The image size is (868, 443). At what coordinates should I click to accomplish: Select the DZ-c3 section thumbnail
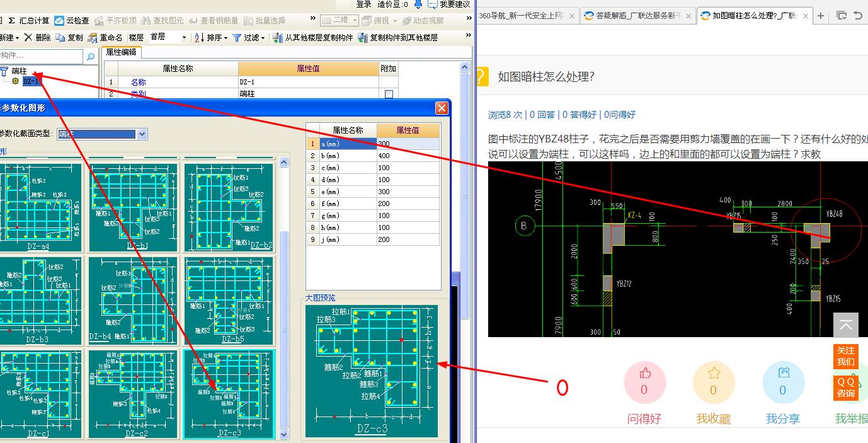pyautogui.click(x=229, y=394)
